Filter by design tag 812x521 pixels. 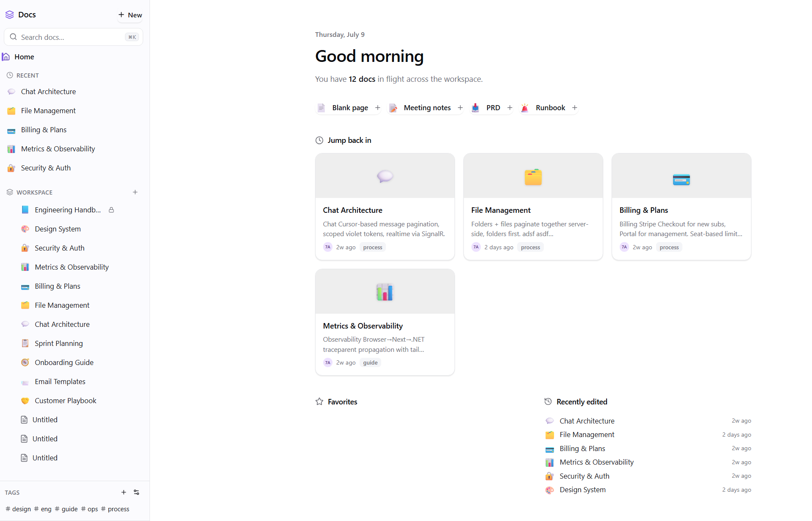tap(18, 509)
